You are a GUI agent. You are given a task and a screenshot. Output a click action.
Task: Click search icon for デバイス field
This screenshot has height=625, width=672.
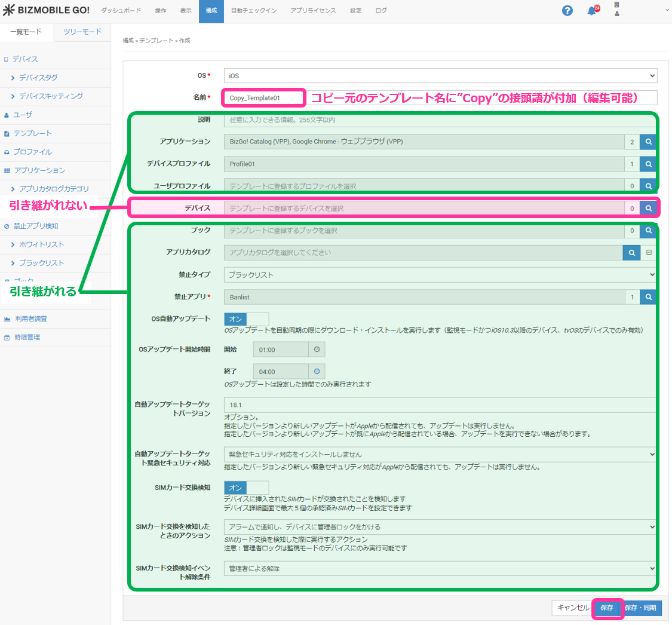(x=648, y=208)
